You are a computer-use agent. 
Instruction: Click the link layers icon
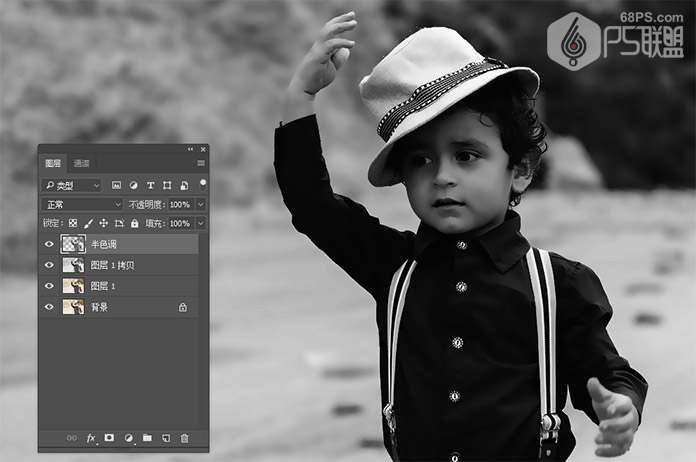pos(71,438)
